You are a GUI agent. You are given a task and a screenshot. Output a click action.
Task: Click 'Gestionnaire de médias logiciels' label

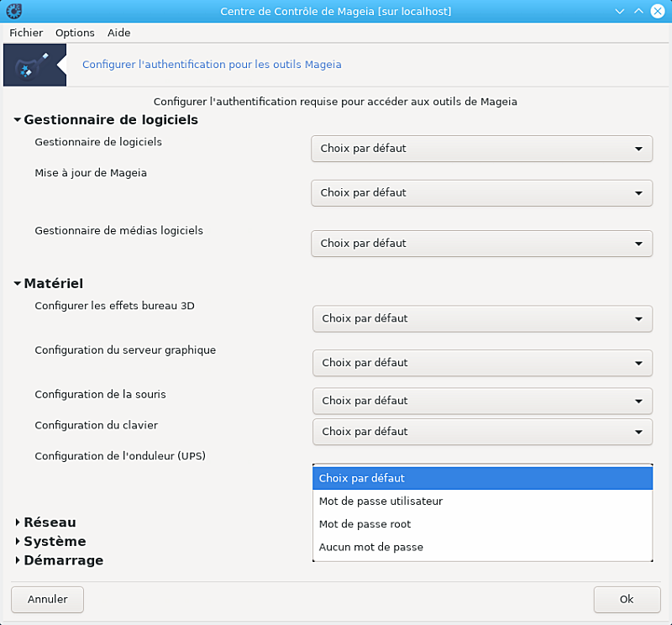coord(118,231)
